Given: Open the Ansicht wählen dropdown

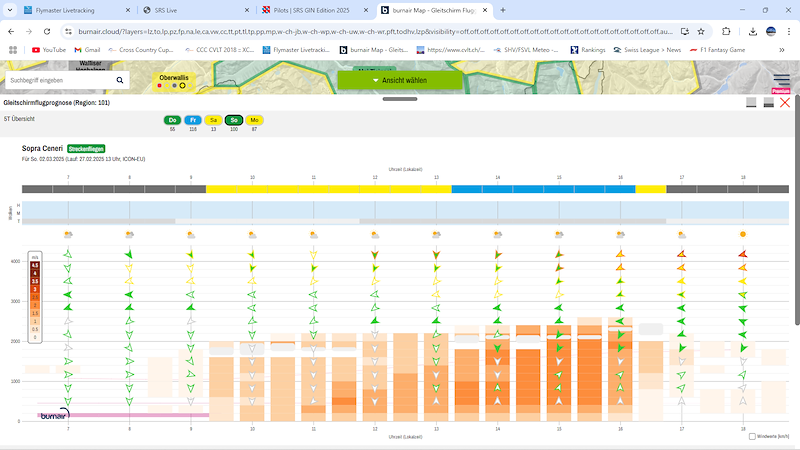Looking at the screenshot, I should click(x=400, y=80).
